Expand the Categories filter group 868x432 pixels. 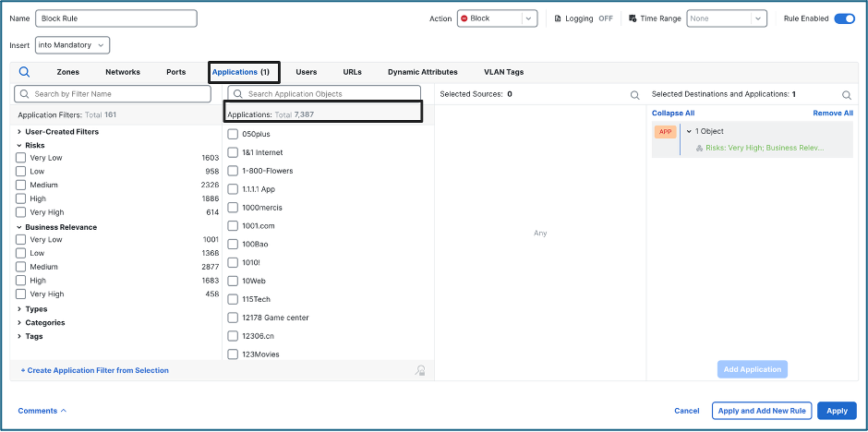[x=19, y=322]
